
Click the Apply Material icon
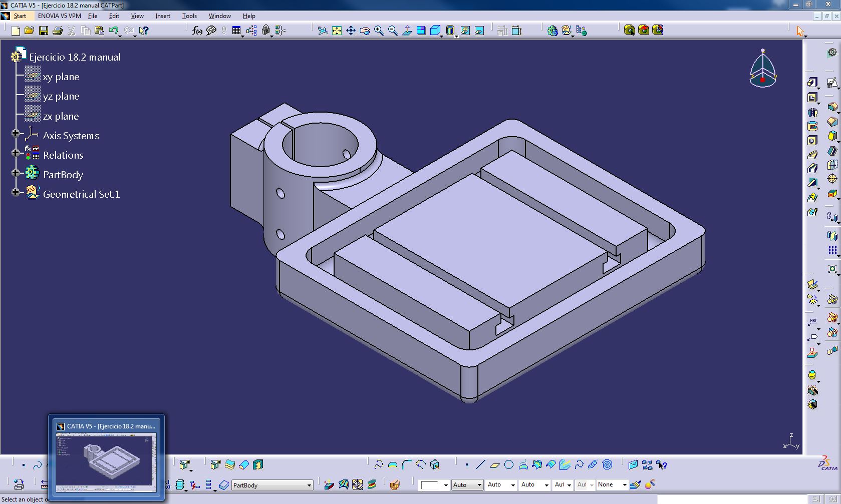point(395,484)
